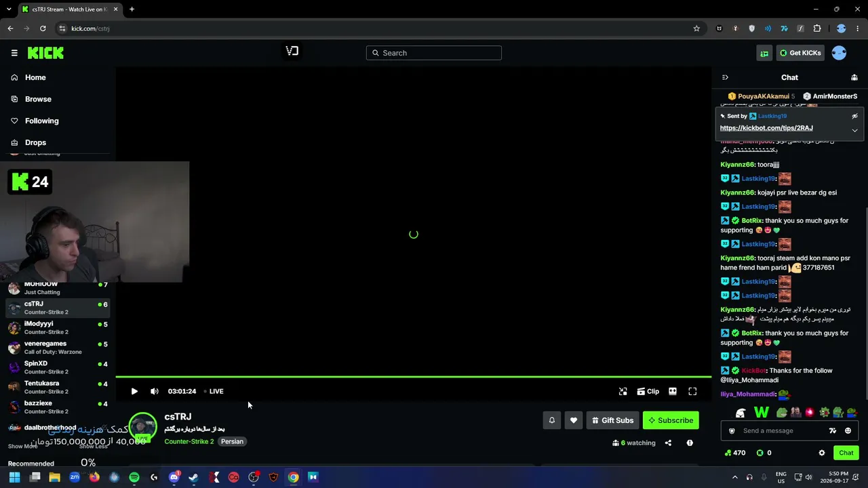
Task: Collapse the chat panel with the arrow icon
Action: (725, 77)
